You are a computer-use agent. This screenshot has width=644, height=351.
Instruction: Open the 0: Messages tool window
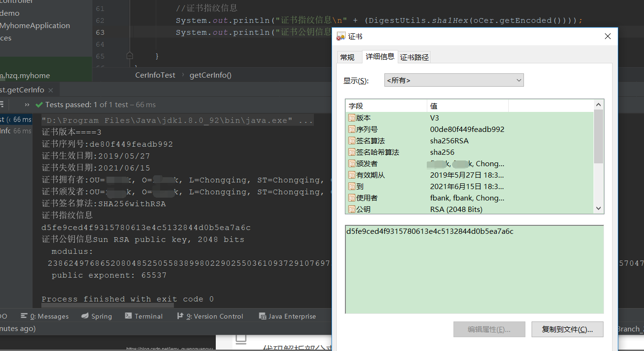point(44,316)
